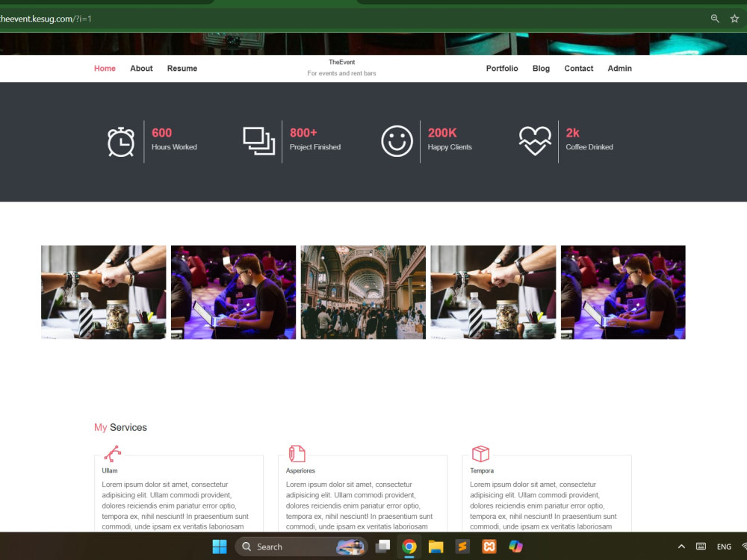Screen dimensions: 747x560
Task: Click the page URL in address bar
Action: pos(46,19)
